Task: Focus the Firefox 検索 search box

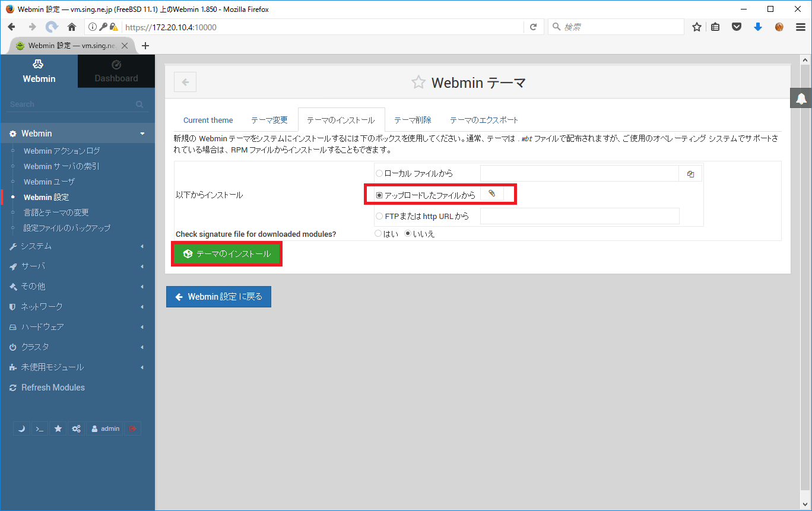Action: point(616,27)
